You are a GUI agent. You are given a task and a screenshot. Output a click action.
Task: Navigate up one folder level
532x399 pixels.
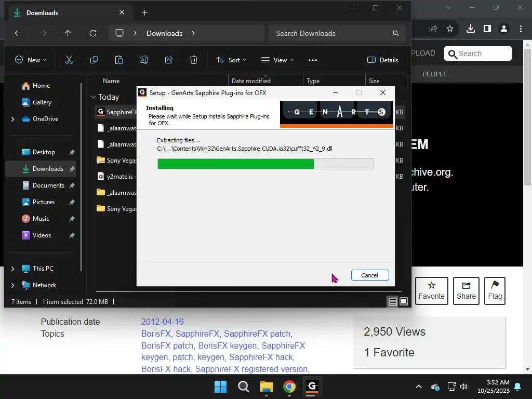(x=68, y=33)
